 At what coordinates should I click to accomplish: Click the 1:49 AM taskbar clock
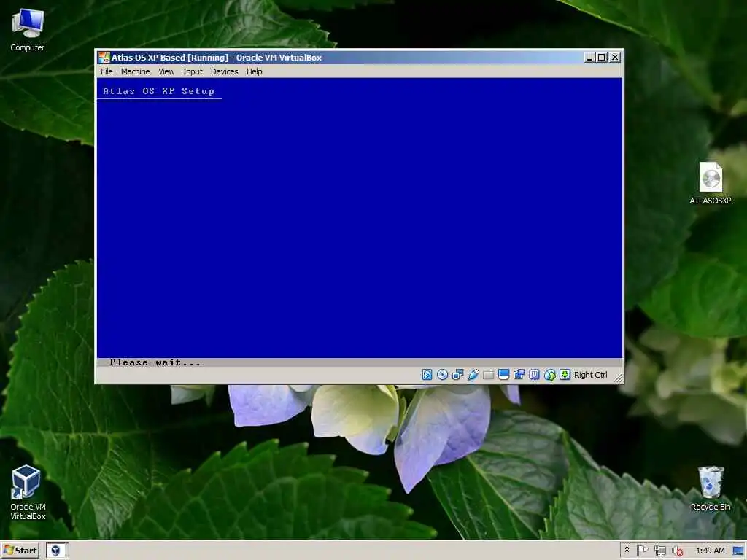pos(711,551)
